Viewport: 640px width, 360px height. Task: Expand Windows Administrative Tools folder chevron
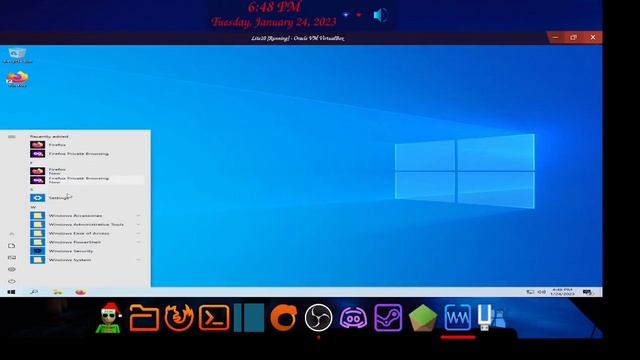point(138,224)
